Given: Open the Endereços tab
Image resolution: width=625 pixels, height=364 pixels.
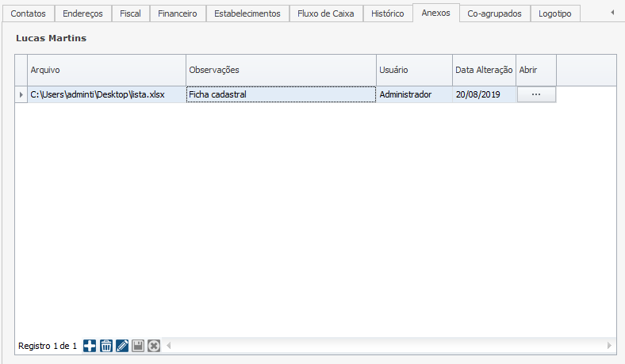Looking at the screenshot, I should coord(82,13).
